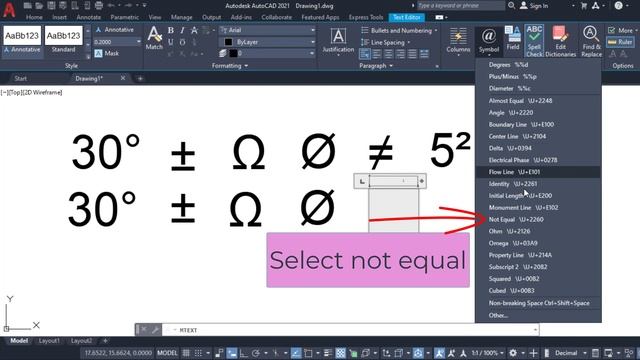Open the Help question mark icon
The width and height of the screenshot is (640, 360).
[x=619, y=6]
